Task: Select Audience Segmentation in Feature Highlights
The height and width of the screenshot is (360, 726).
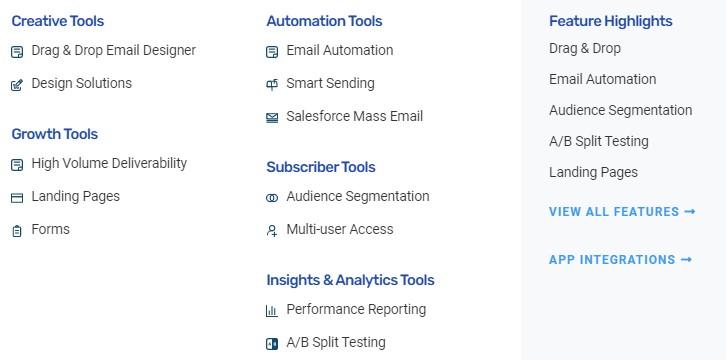Action: [620, 110]
